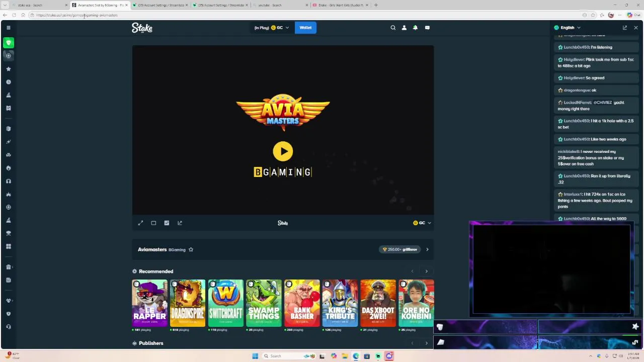Open the user profile icon in header
Screen dimensions: 644x362
click(x=404, y=28)
